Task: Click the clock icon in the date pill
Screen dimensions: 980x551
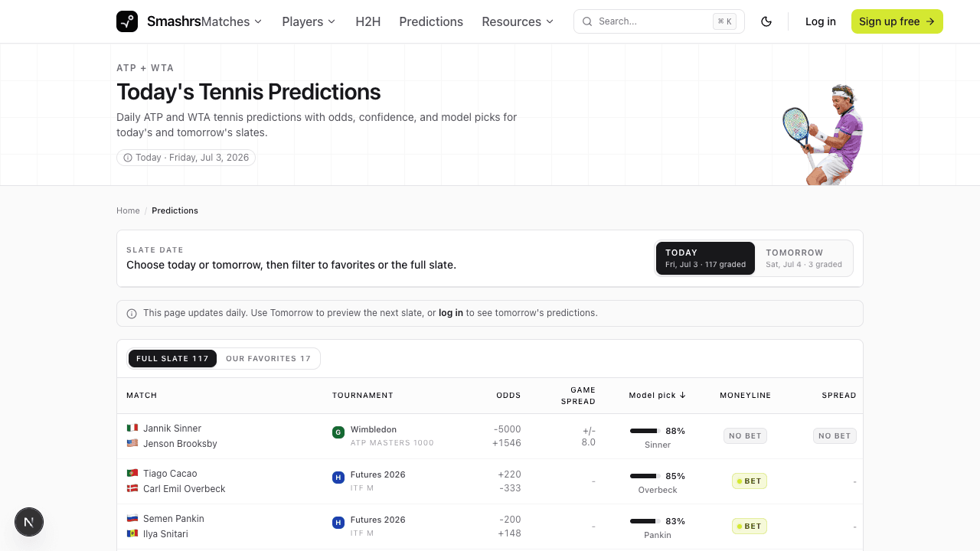Action: coord(128,158)
